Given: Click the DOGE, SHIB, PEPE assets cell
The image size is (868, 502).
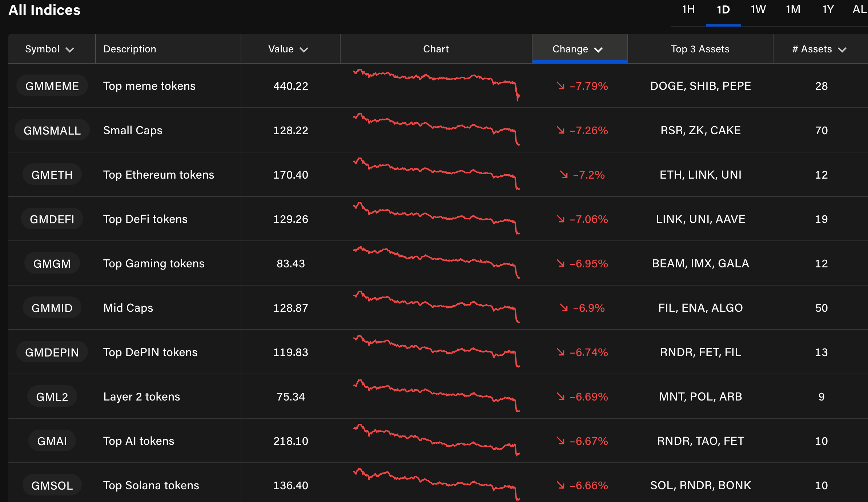Looking at the screenshot, I should [x=700, y=86].
